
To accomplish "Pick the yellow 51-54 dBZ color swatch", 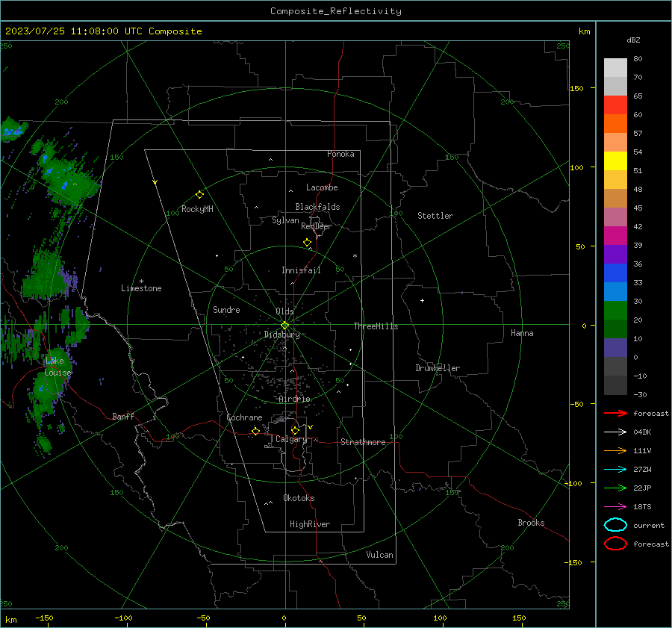I will 615,161.
